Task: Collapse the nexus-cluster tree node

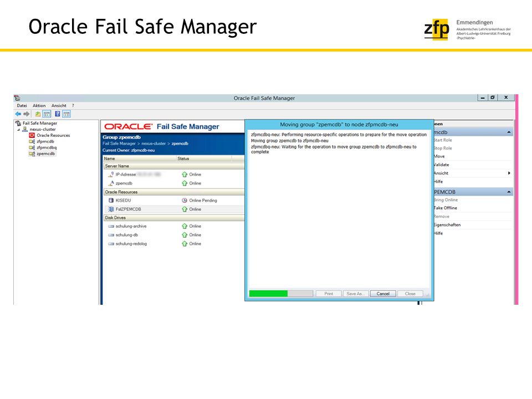Action: click(x=19, y=130)
